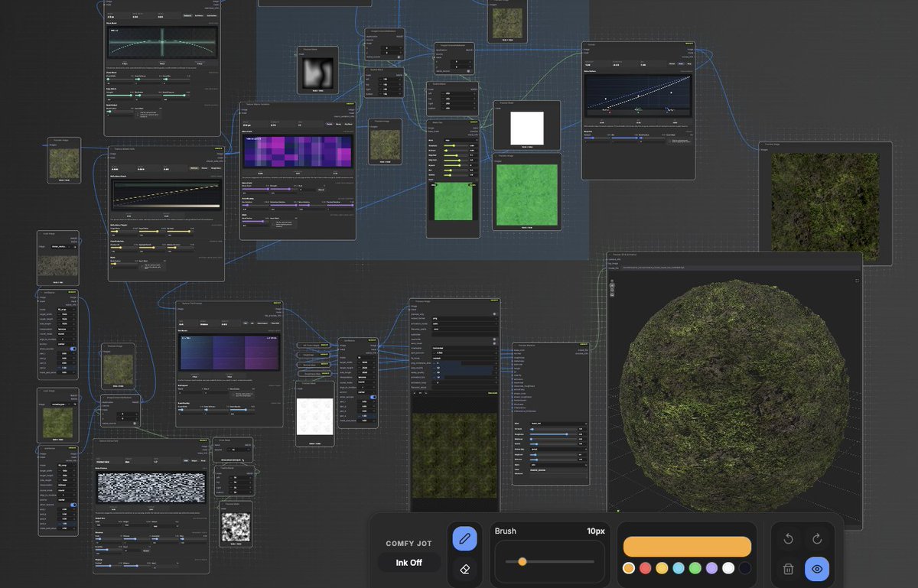Pick the green color swatch
Image resolution: width=918 pixels, height=588 pixels.
click(695, 568)
